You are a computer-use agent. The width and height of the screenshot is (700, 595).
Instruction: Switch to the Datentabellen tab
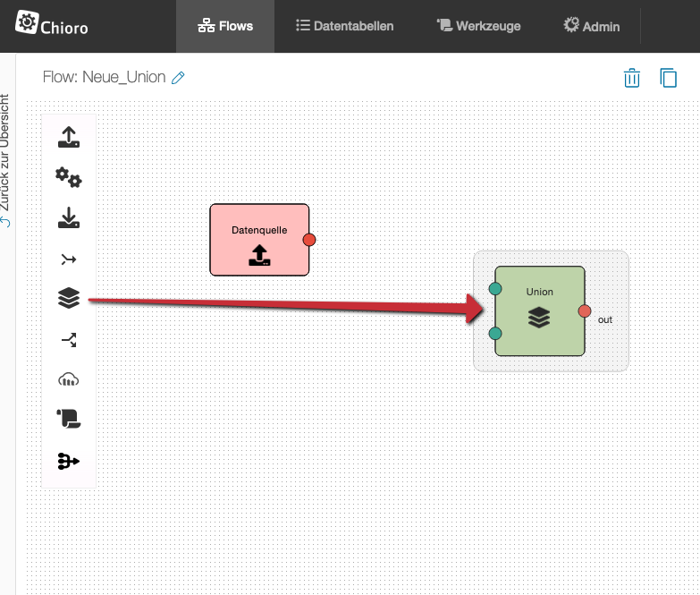(344, 26)
